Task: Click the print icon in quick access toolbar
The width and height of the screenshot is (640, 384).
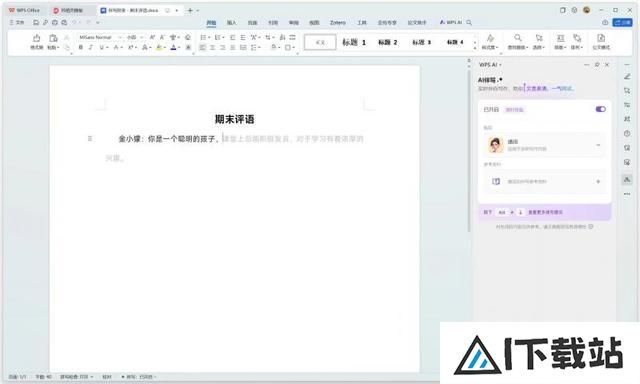Action: (x=55, y=22)
